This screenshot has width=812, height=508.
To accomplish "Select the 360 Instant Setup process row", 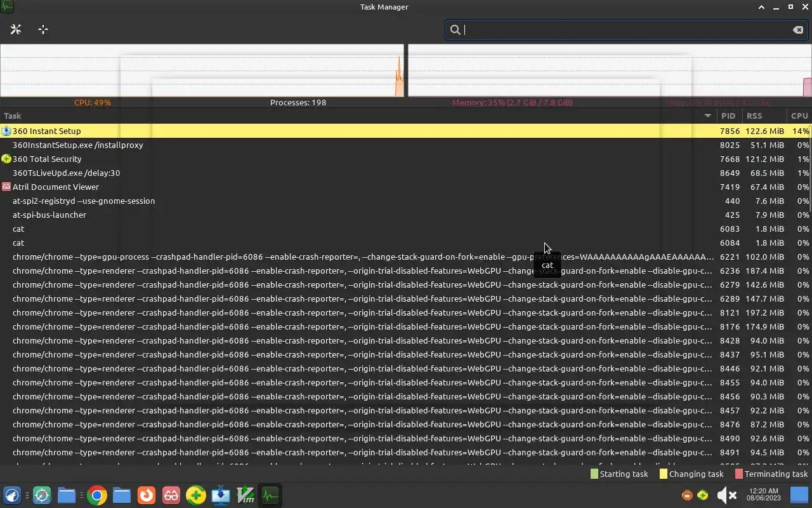I will 406,131.
